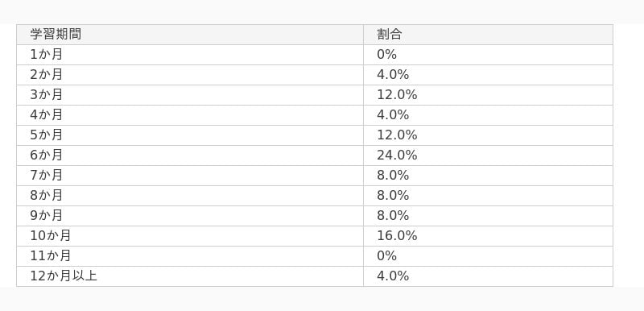Click the 24.0% value cell
644x311 pixels.
(488, 155)
